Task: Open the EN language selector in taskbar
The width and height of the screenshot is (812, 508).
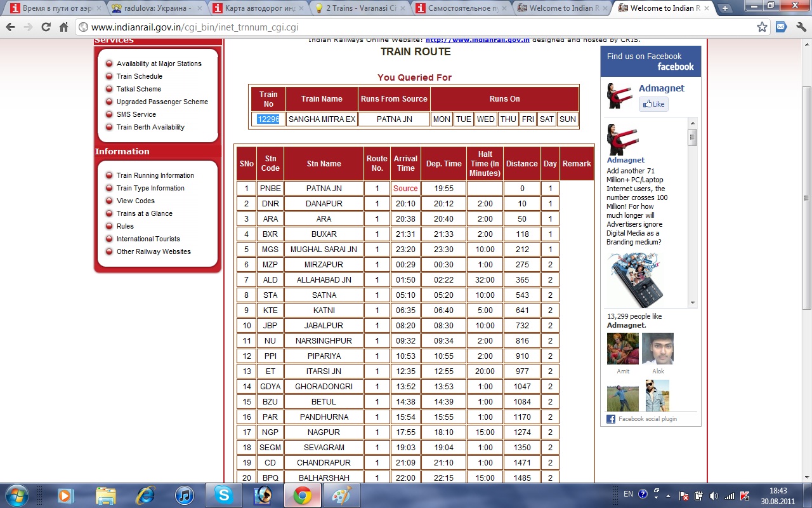Action: 628,494
